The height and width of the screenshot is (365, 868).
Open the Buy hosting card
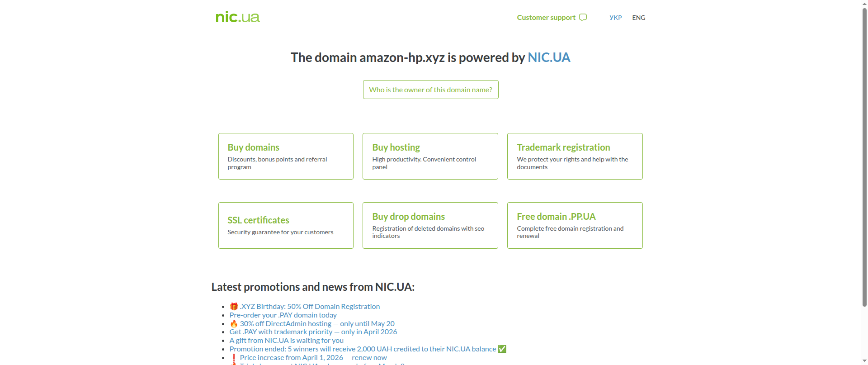[430, 156]
